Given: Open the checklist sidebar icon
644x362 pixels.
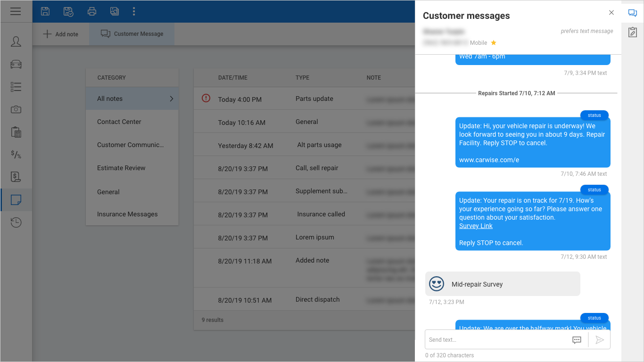Looking at the screenshot, I should 16,87.
